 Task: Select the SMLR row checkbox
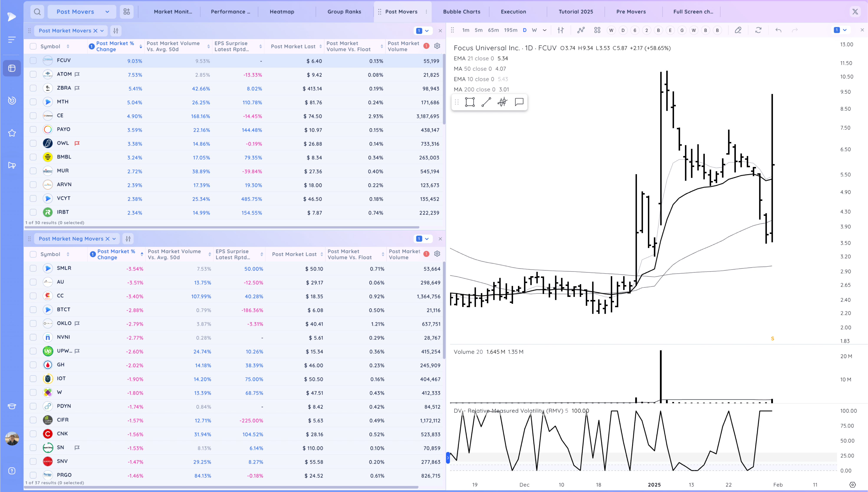33,268
